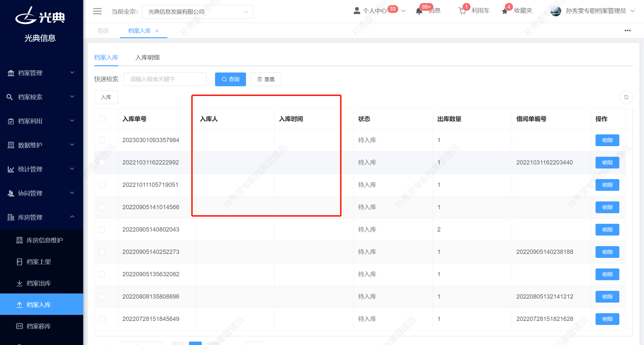The height and width of the screenshot is (345, 644).
Task: Open 明细 for row 20220905140802043
Action: tap(607, 230)
